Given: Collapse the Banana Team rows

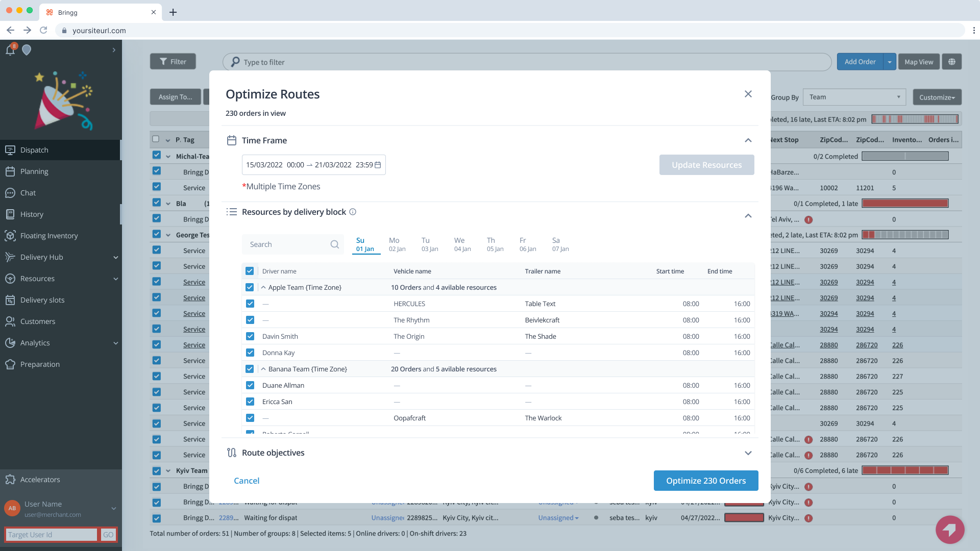Looking at the screenshot, I should pos(263,369).
